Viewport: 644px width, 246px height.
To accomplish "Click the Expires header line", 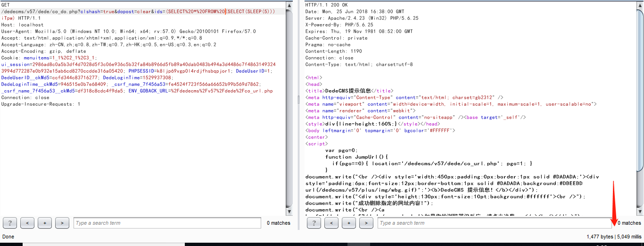I will pos(359,31).
